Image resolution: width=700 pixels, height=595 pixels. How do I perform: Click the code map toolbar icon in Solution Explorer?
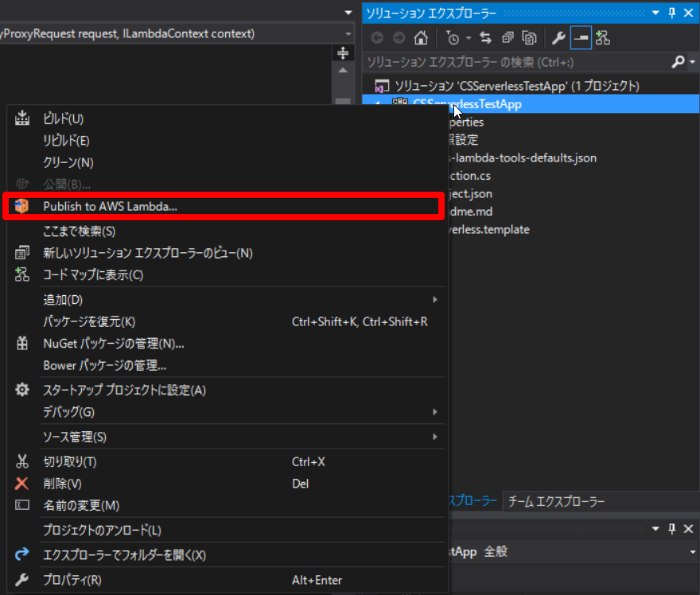tap(603, 38)
